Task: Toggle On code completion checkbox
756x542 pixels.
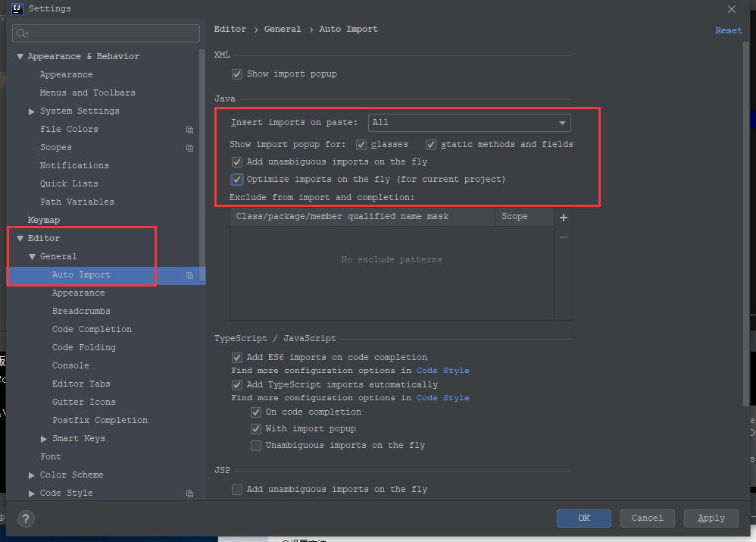Action: [256, 412]
